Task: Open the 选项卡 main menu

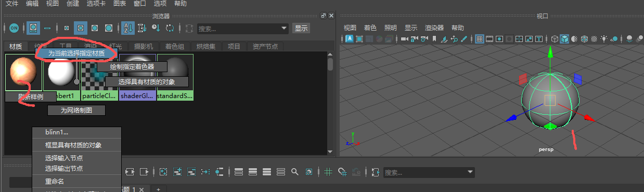Action: (96, 4)
